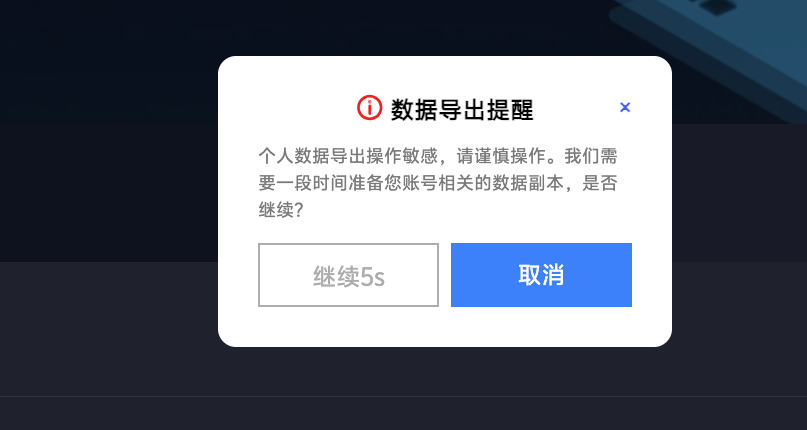Click the text 我们需 ending the first line
Image resolution: width=807 pixels, height=430 pixels.
(591, 156)
